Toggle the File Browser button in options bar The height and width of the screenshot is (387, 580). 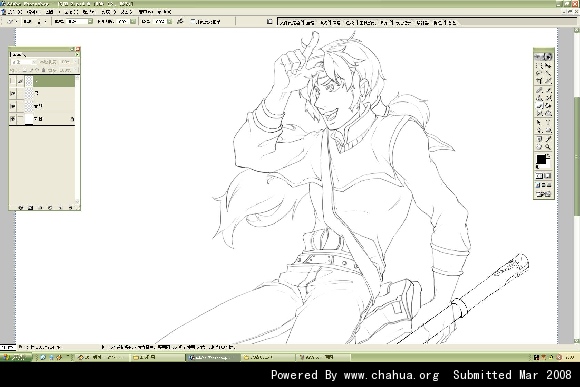pyautogui.click(x=270, y=21)
